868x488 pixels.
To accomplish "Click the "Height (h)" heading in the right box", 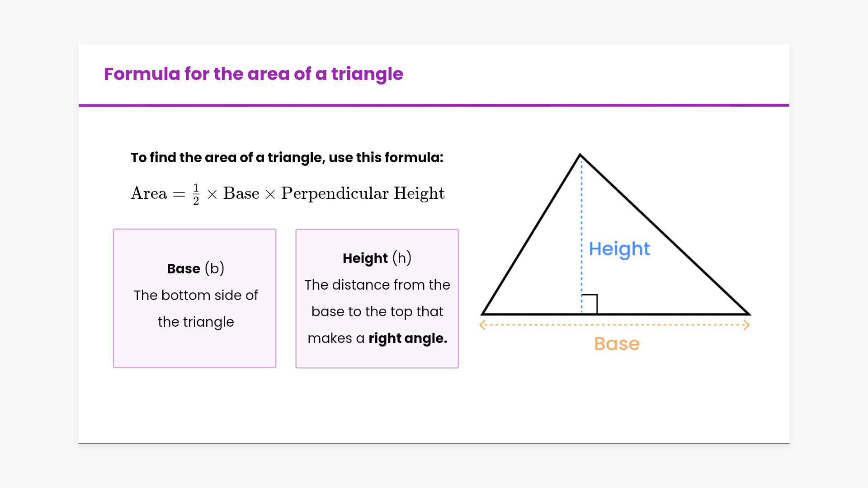I will point(377,258).
